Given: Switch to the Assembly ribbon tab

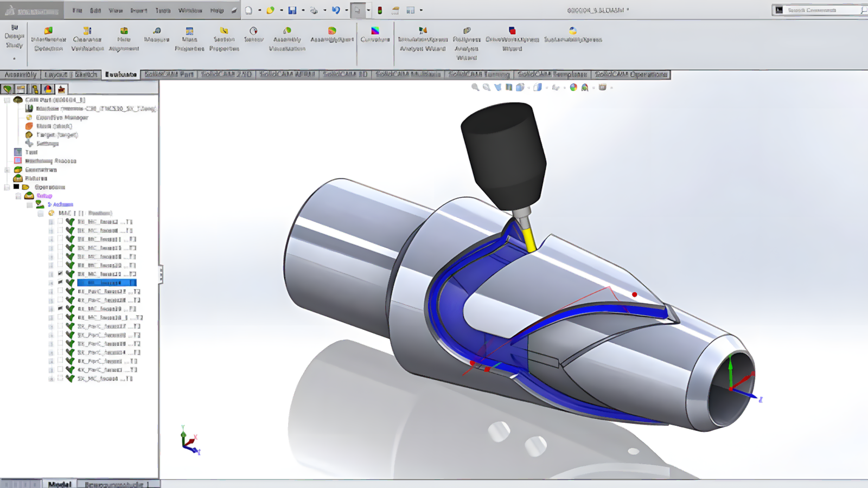Looking at the screenshot, I should point(20,74).
